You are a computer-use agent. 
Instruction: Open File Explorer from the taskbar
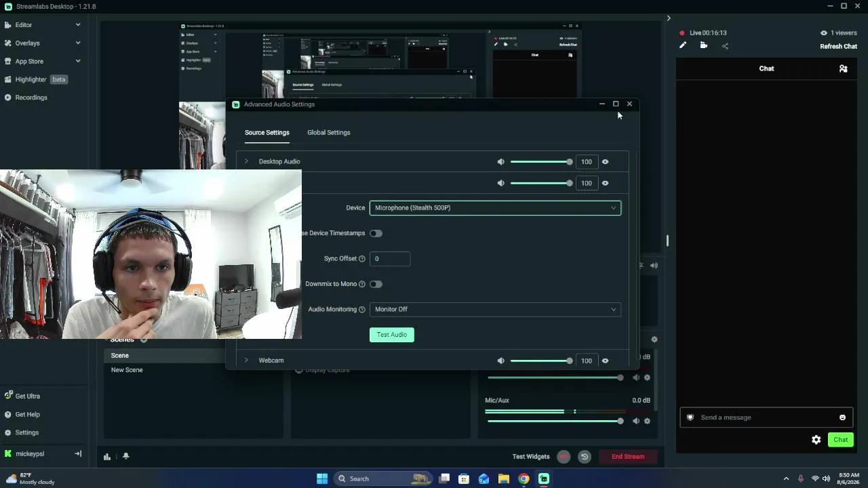tap(504, 479)
